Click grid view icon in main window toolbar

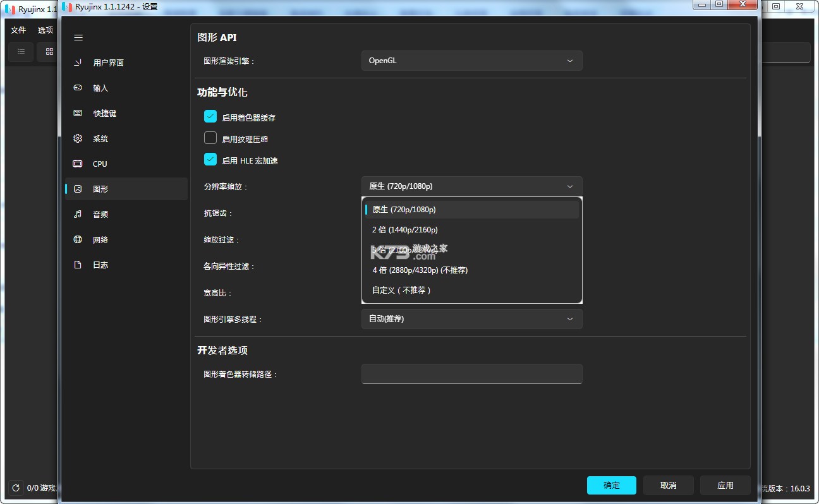(x=49, y=52)
